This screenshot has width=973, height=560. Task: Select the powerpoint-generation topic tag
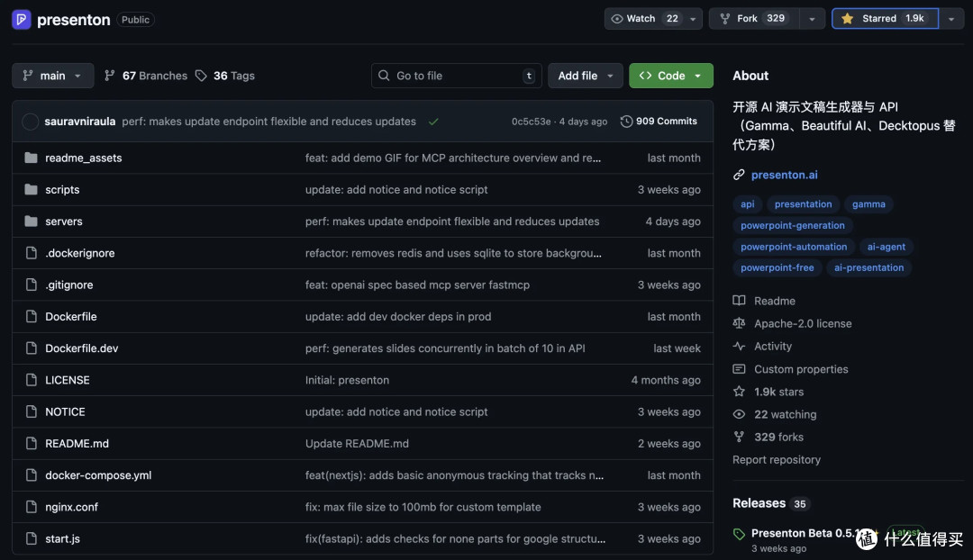point(793,225)
